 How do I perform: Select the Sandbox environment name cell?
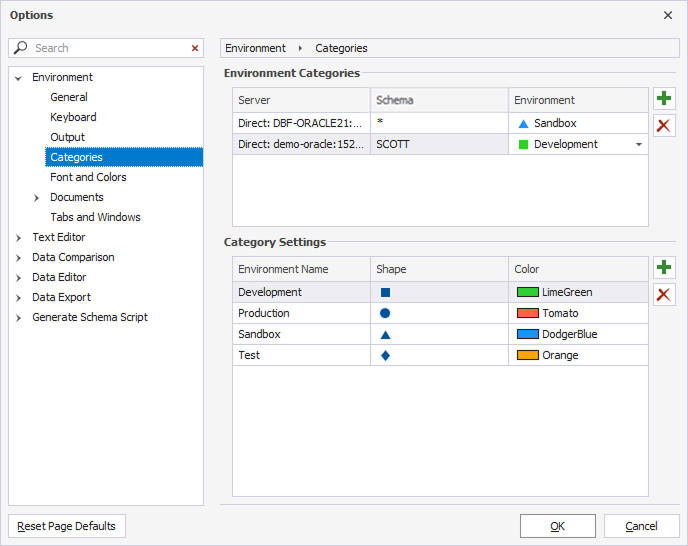301,334
